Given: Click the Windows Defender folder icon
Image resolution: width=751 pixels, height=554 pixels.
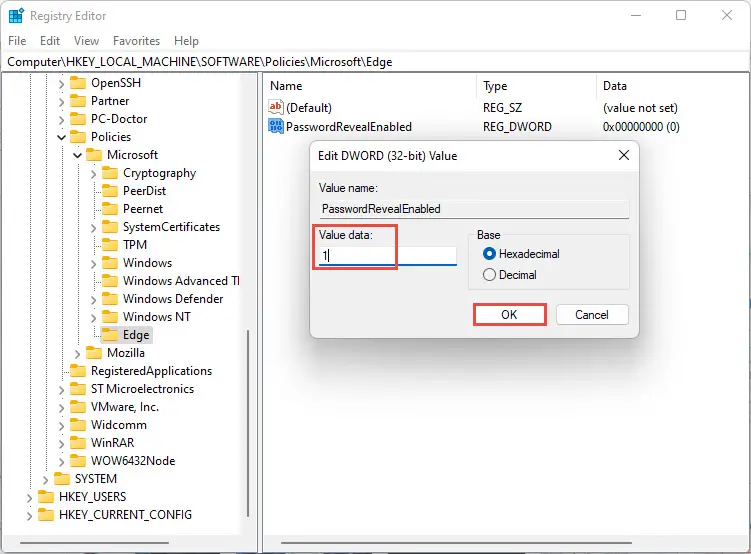Looking at the screenshot, I should tap(110, 299).
